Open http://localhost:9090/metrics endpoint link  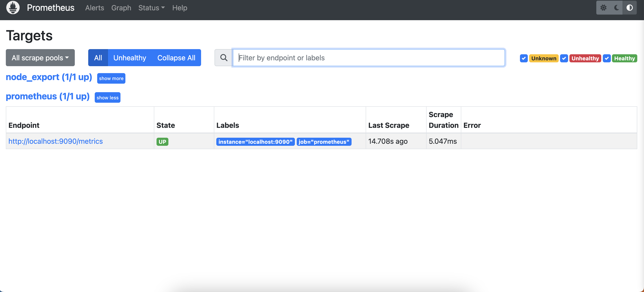coord(56,141)
